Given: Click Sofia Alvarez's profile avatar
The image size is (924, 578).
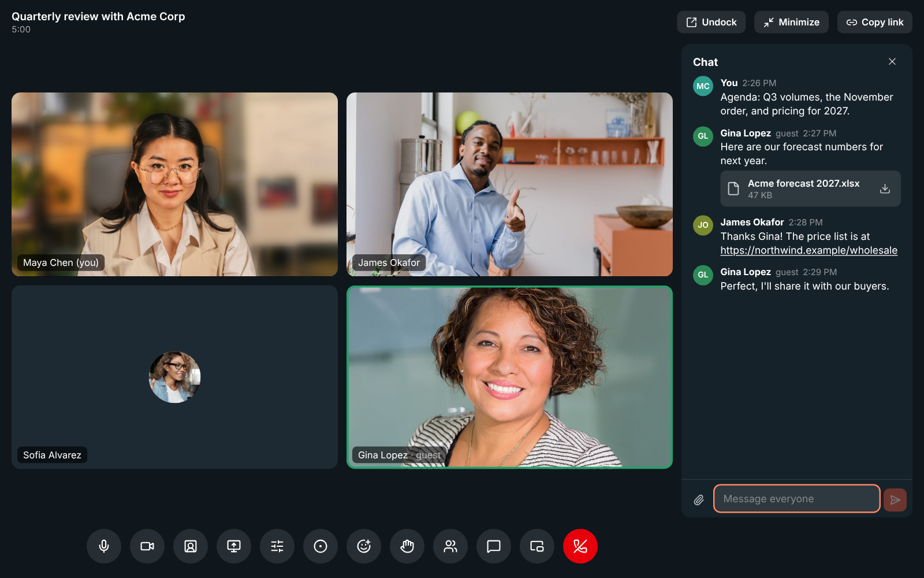Looking at the screenshot, I should (174, 377).
